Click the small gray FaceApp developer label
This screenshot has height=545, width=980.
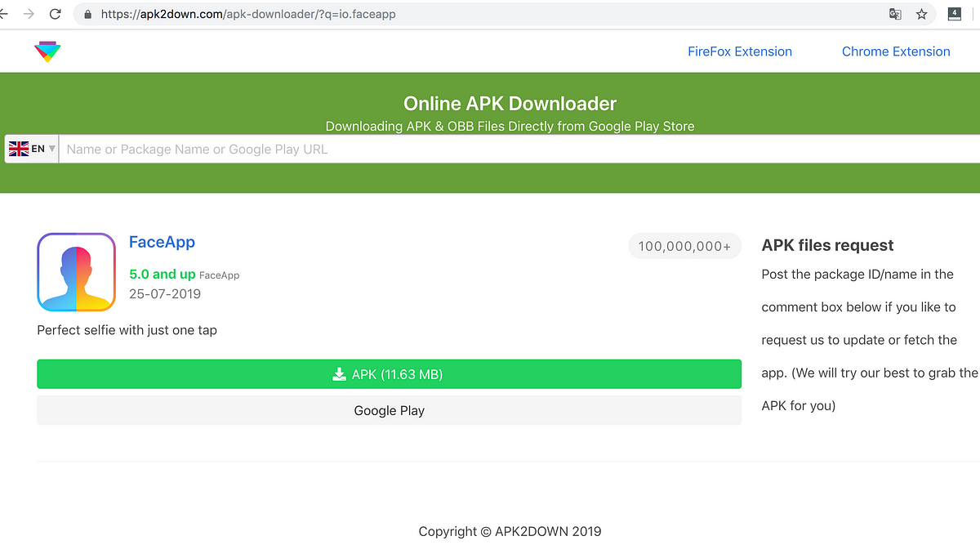click(x=219, y=275)
